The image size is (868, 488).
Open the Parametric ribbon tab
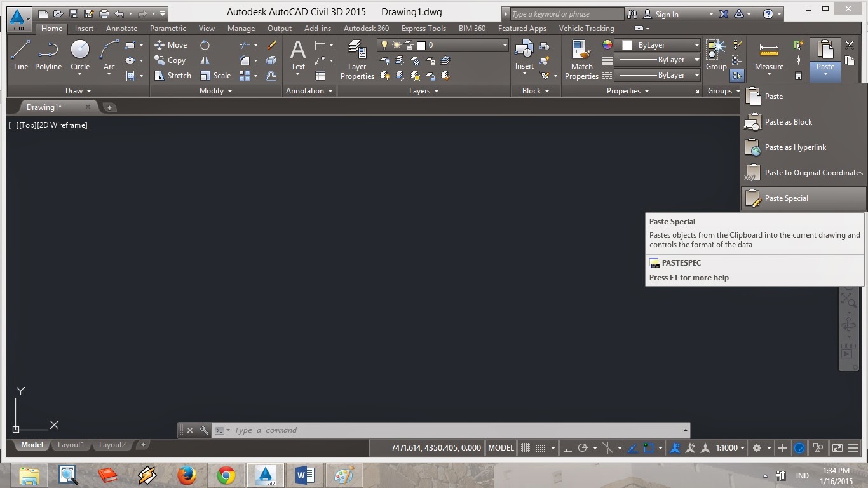click(x=168, y=29)
